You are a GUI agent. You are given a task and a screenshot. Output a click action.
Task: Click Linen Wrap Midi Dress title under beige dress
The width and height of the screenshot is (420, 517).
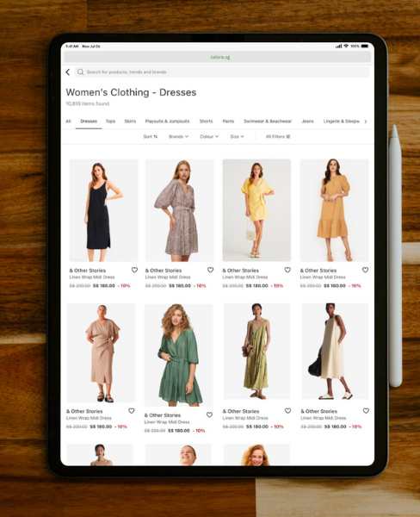89,418
